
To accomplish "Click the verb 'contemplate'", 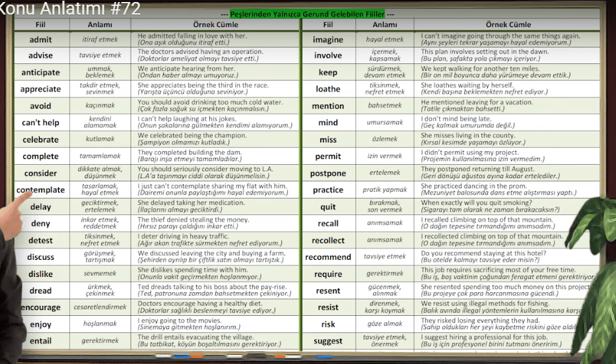I will (40, 190).
